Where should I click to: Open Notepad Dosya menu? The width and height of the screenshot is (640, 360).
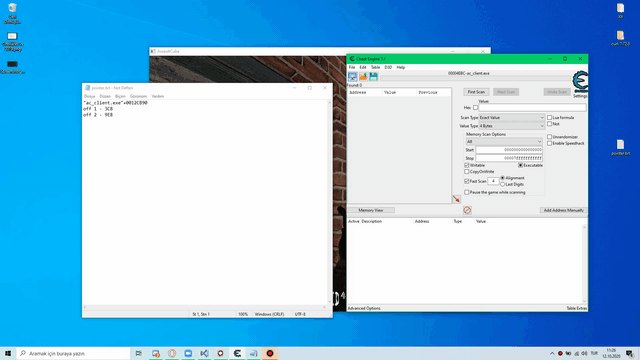tap(89, 96)
